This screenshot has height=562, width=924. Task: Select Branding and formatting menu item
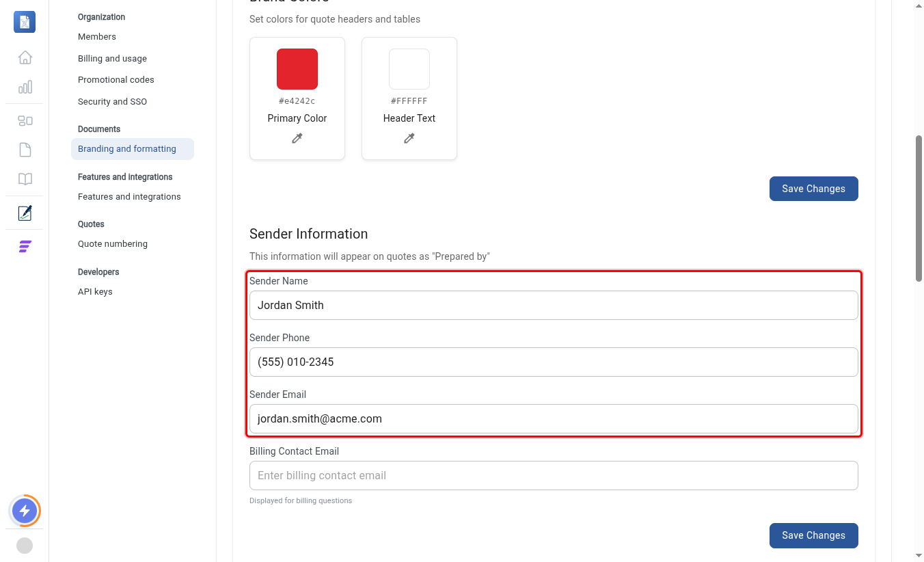pyautogui.click(x=133, y=149)
